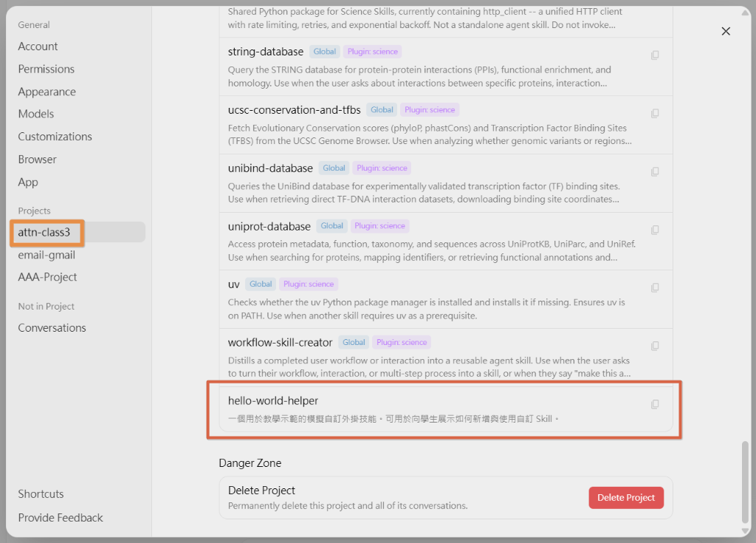Click Plugin: science tag on string-database
Screen dimensions: 756x543
pos(373,52)
